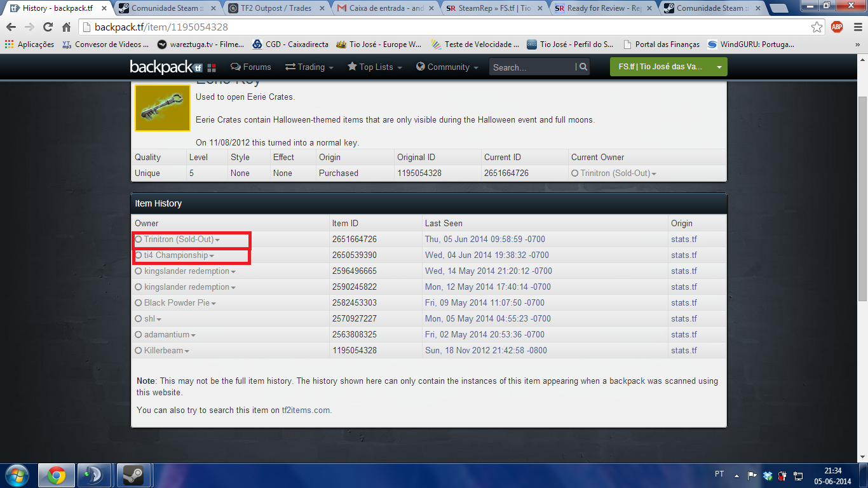The height and width of the screenshot is (488, 868).
Task: Switch to Chrome in the taskbar
Action: click(57, 475)
